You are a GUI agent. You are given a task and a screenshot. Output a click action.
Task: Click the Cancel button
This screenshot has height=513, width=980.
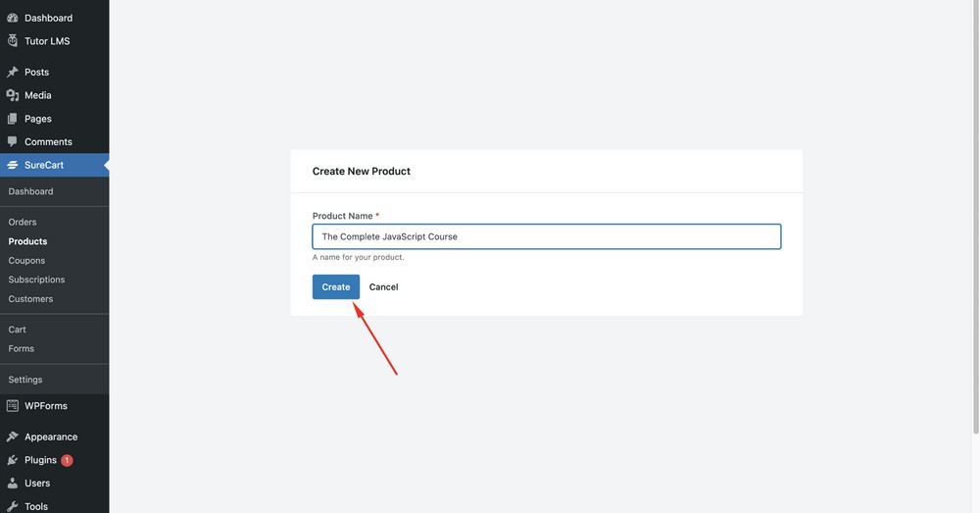point(384,286)
